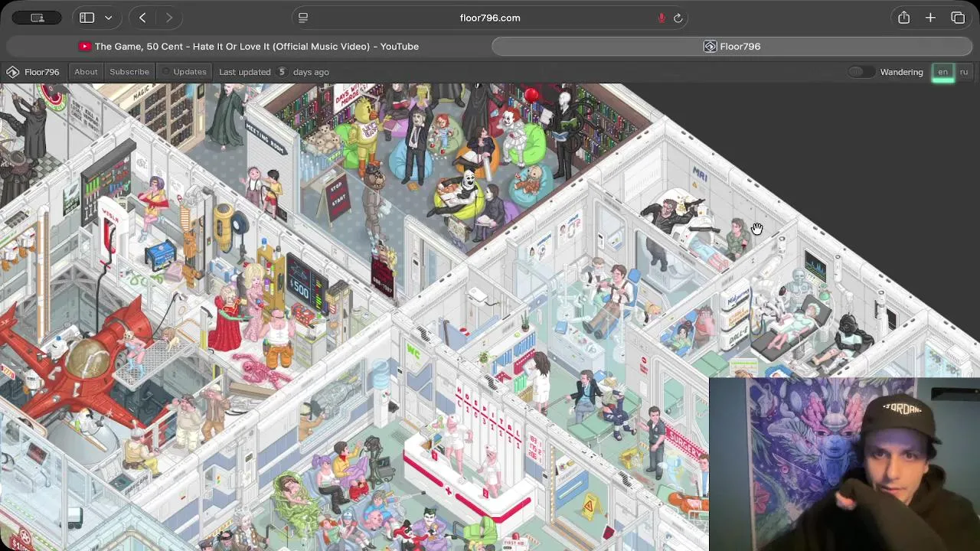
Task: Click the red microphone indicator in address bar
Action: [661, 18]
